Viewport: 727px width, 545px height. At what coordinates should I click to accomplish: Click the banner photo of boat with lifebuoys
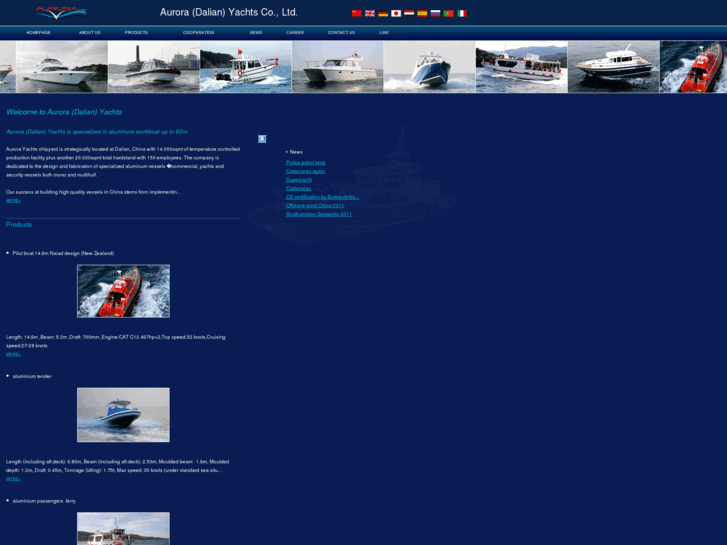[x=246, y=67]
